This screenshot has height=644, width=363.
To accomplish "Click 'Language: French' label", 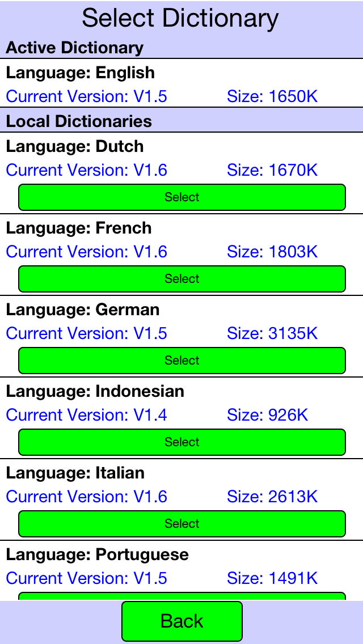I will click(x=78, y=228).
